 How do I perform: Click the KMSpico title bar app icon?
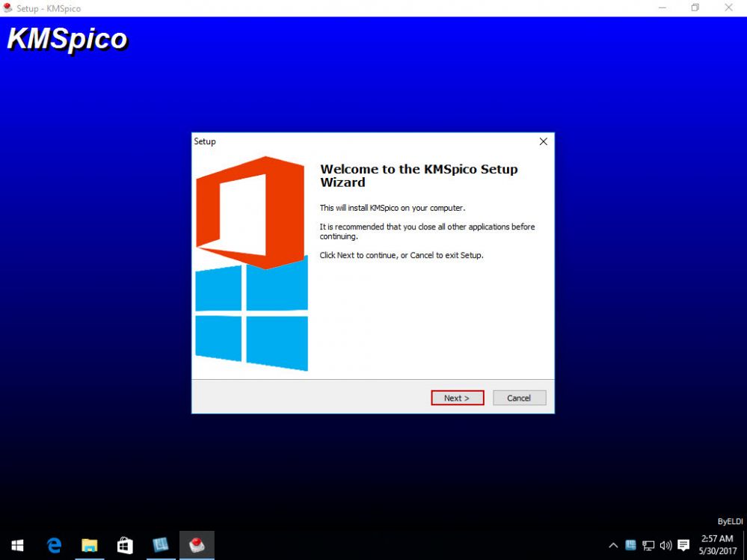(x=7, y=8)
